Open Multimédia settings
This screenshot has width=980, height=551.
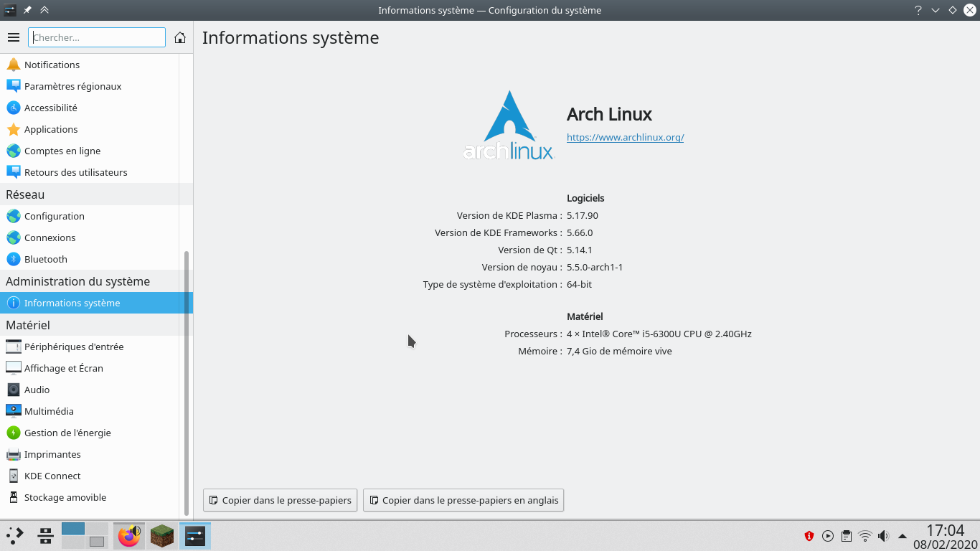click(89, 411)
